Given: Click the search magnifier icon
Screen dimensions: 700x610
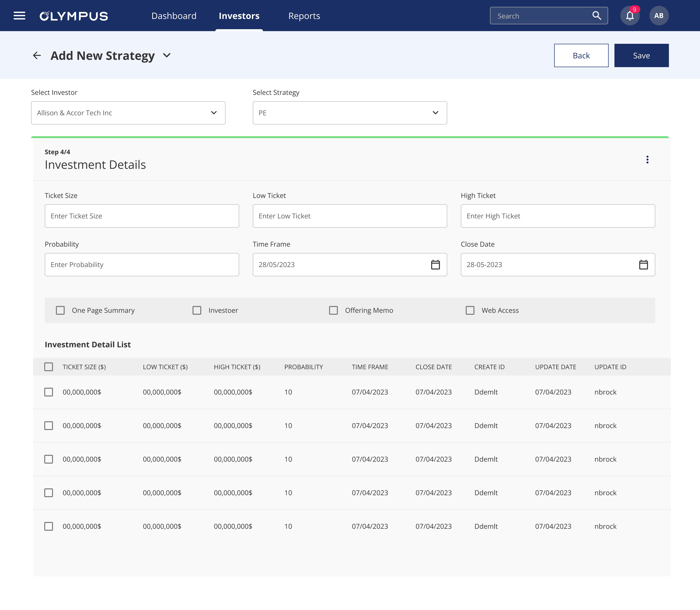Looking at the screenshot, I should (597, 16).
